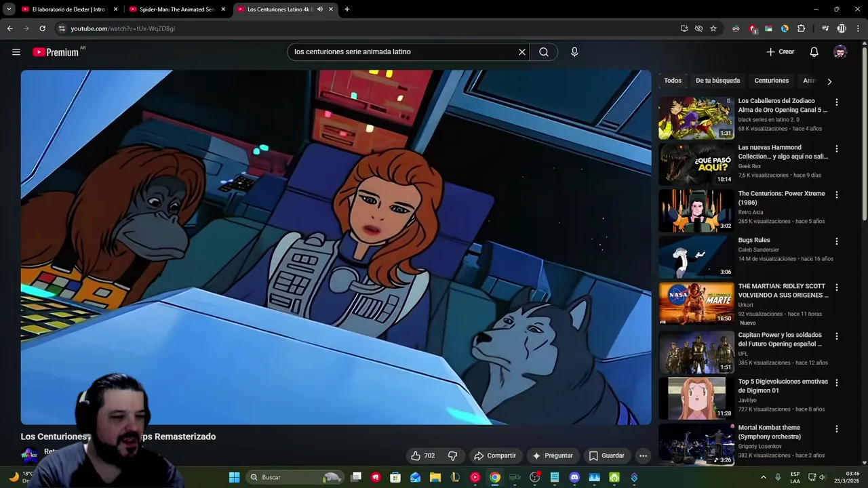Show hidden system tray icons chevron
Viewport: 868px width, 488px height.
763,477
